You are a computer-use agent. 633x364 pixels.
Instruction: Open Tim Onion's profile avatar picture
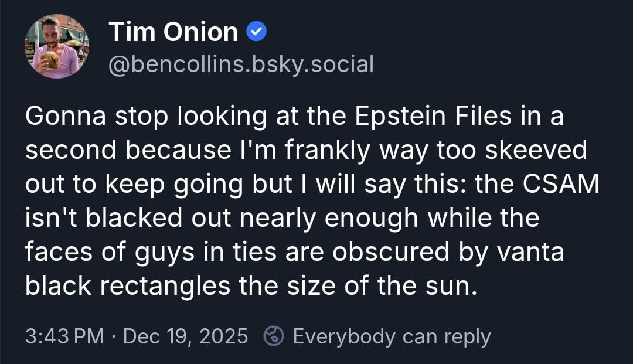57,47
